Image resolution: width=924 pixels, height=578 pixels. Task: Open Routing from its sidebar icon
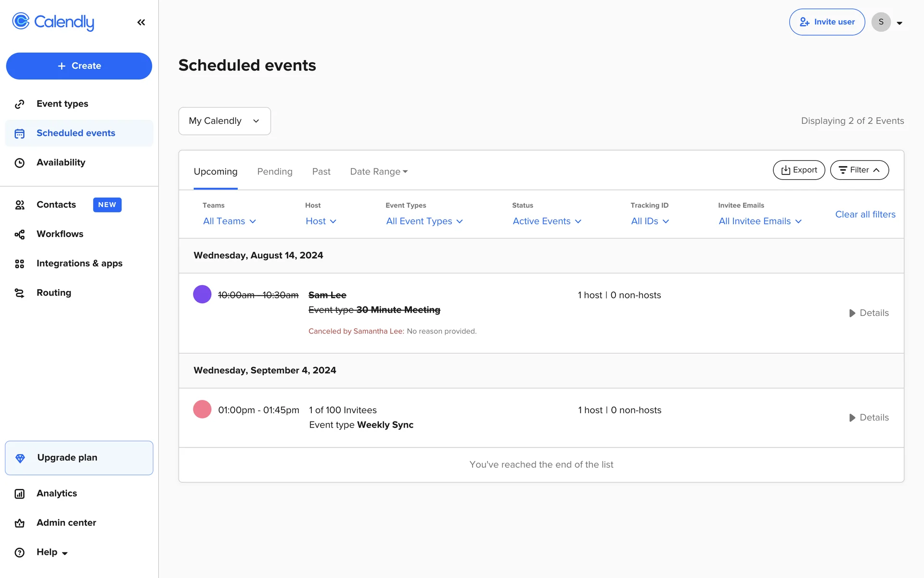click(x=19, y=293)
